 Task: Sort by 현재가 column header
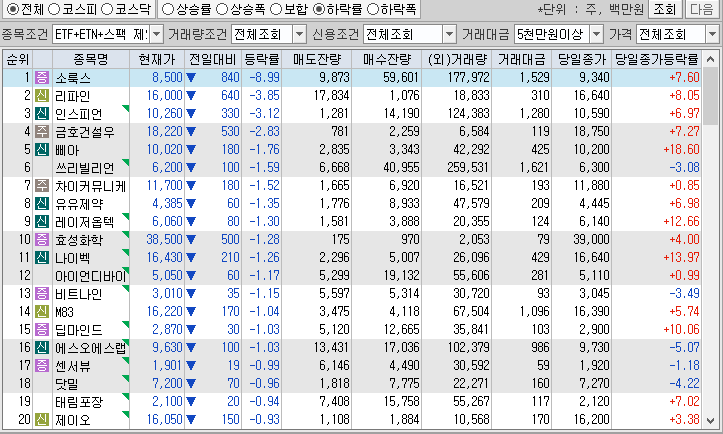(157, 59)
